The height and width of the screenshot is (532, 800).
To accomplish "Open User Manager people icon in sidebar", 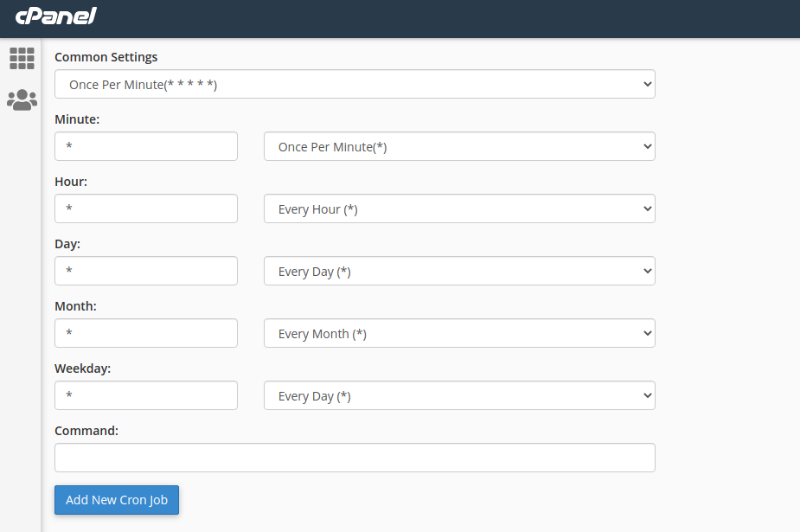I will (x=22, y=99).
